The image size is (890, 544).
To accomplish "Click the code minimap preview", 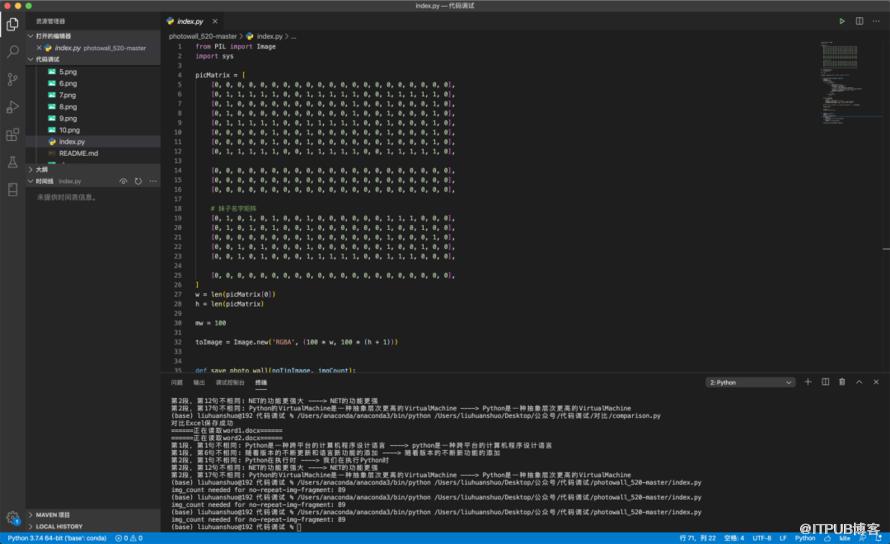I will [849, 82].
